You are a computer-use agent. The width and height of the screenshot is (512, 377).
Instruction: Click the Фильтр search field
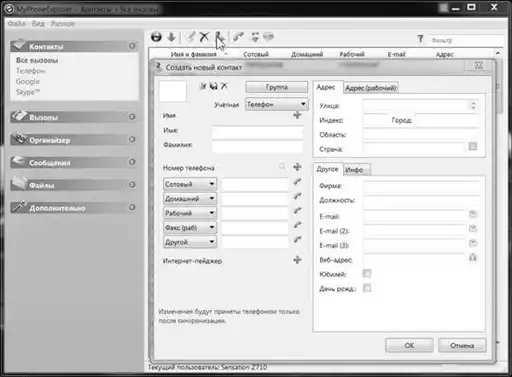click(x=466, y=40)
